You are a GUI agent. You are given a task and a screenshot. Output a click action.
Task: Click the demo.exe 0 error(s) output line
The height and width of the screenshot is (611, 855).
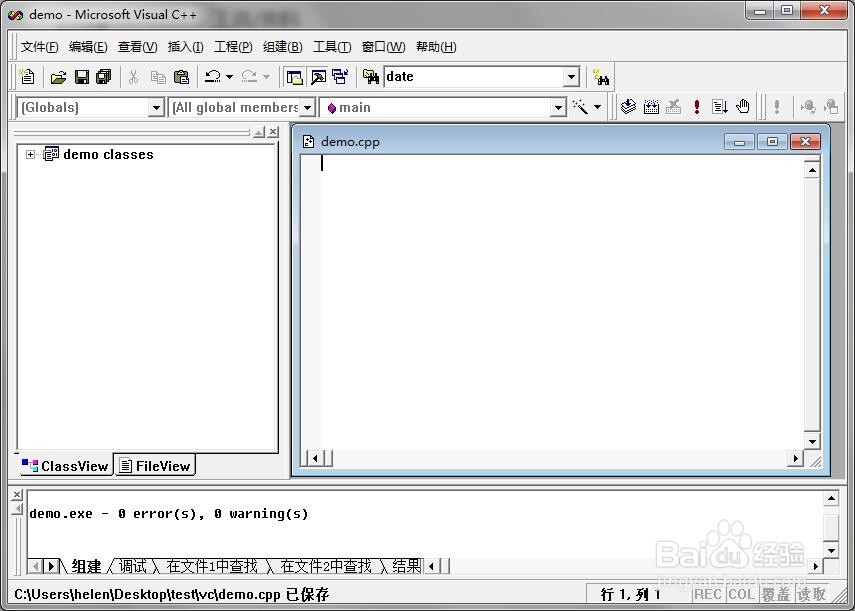point(169,513)
